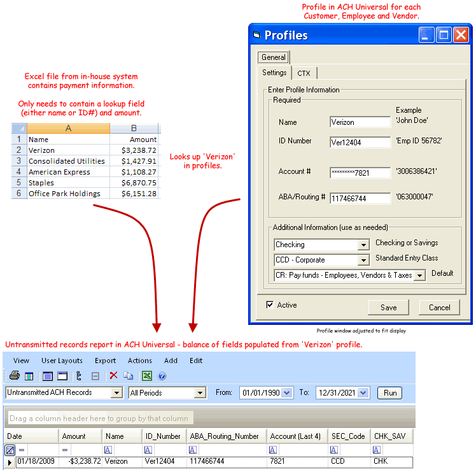
Task: Click the A filter icon under Account (Last 4)
Action: pos(273,450)
